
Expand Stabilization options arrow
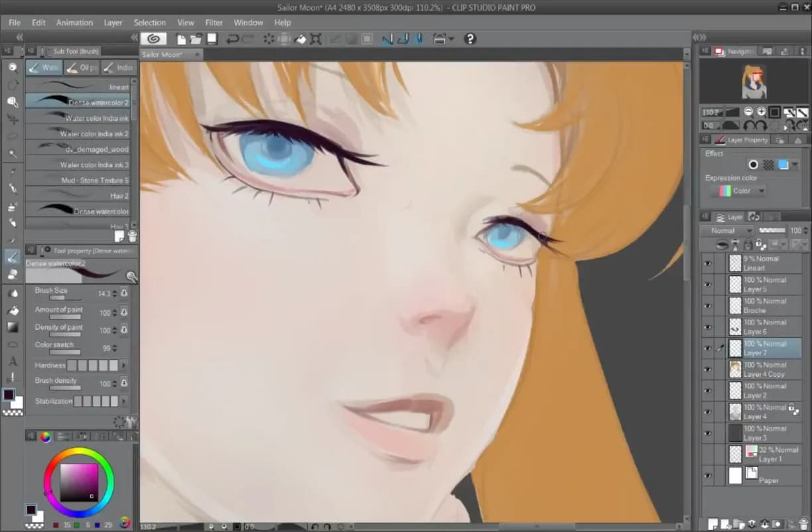123,401
